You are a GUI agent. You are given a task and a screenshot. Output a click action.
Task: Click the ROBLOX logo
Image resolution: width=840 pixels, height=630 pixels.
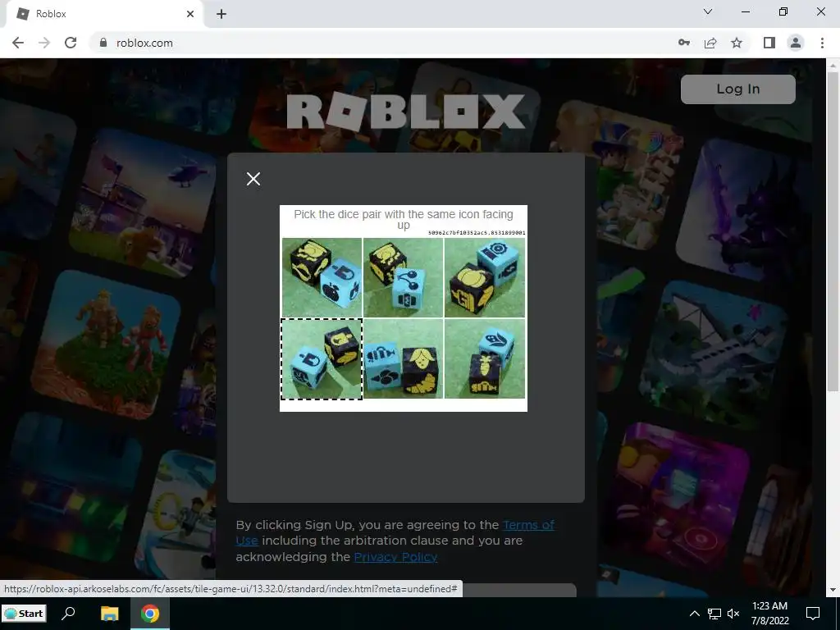point(406,112)
